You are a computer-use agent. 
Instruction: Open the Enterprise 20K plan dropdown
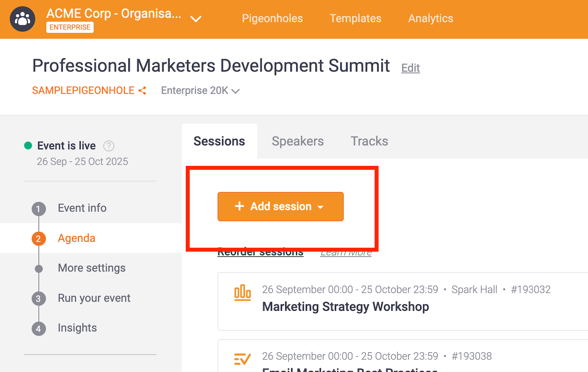point(200,91)
